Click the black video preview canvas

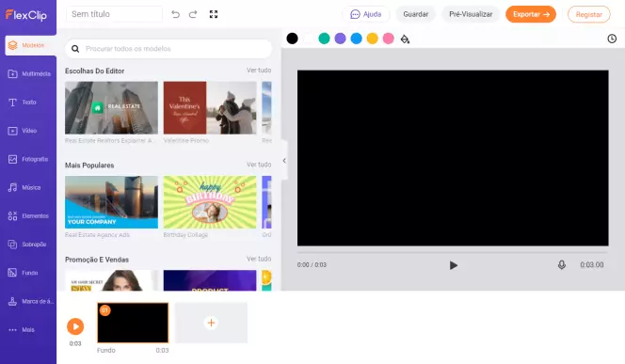coord(453,158)
